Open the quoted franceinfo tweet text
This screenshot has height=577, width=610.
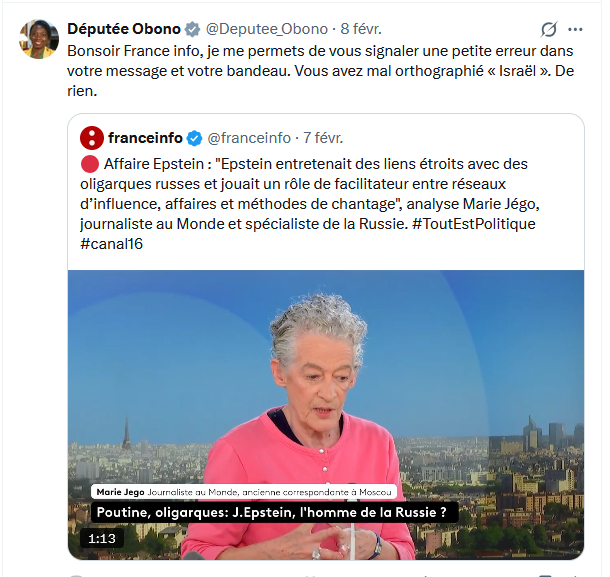pos(309,204)
